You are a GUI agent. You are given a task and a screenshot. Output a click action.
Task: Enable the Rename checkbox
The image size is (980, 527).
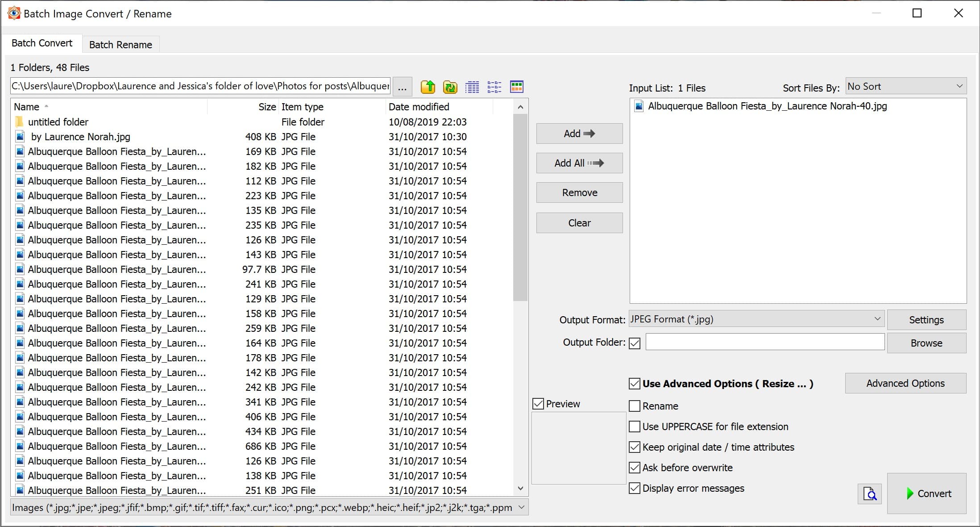pyautogui.click(x=635, y=406)
